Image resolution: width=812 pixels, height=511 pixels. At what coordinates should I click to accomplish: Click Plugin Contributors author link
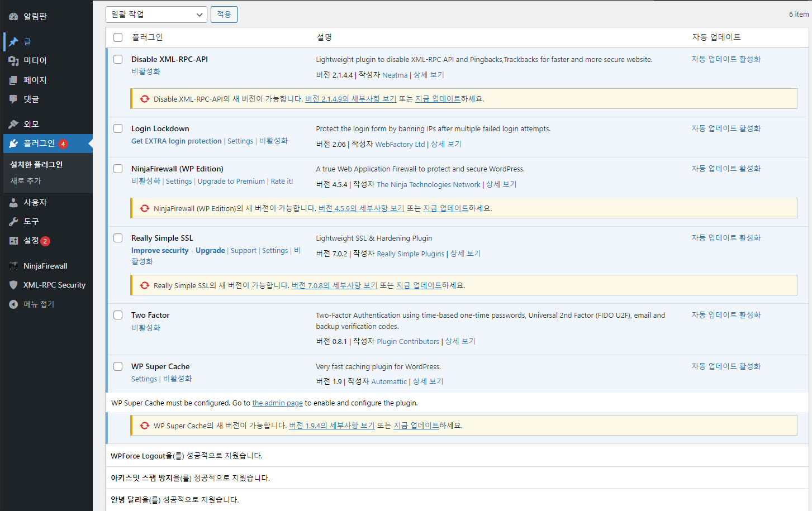pyautogui.click(x=409, y=342)
